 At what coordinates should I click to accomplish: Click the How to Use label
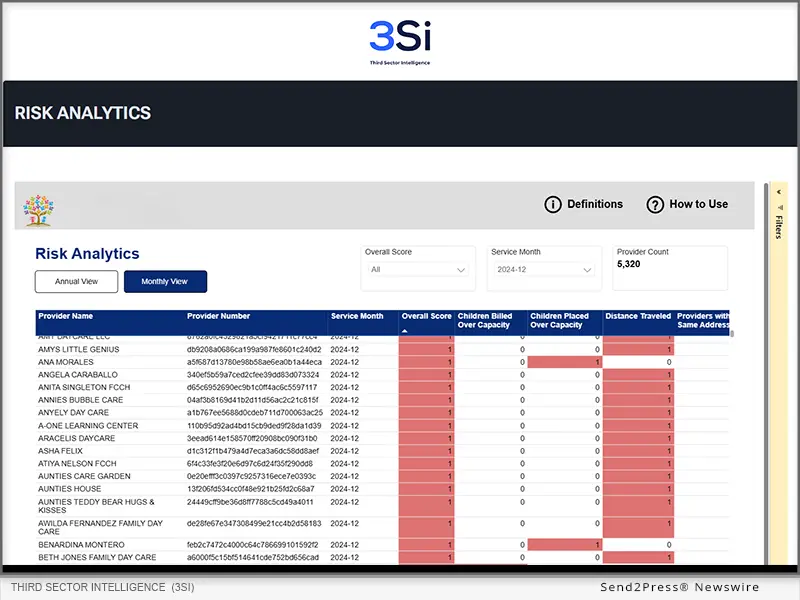[x=700, y=204]
